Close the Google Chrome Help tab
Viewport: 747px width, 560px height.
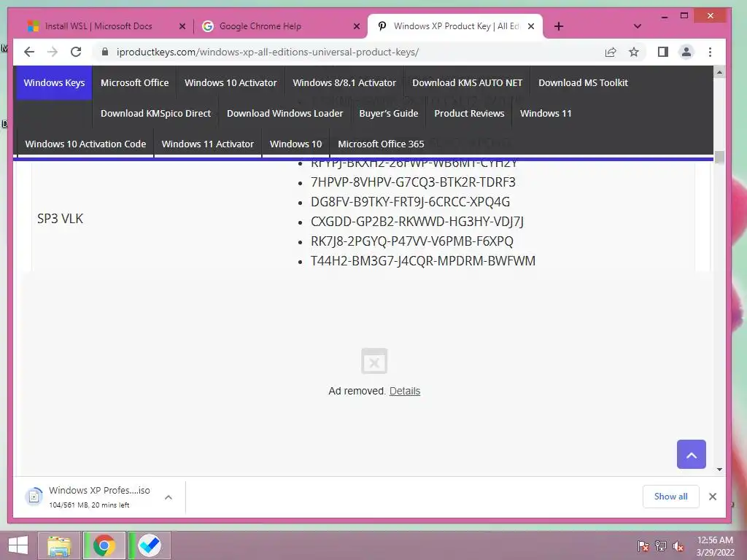tap(356, 27)
